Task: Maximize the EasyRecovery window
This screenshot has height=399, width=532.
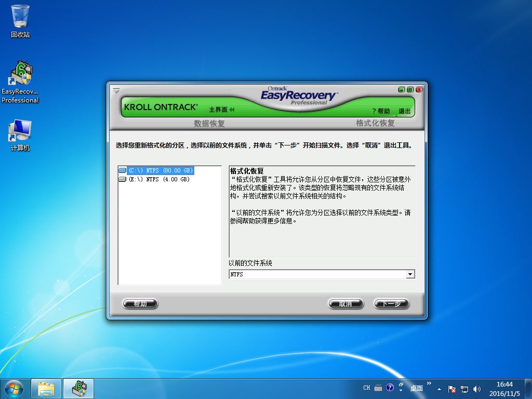Action: point(410,89)
